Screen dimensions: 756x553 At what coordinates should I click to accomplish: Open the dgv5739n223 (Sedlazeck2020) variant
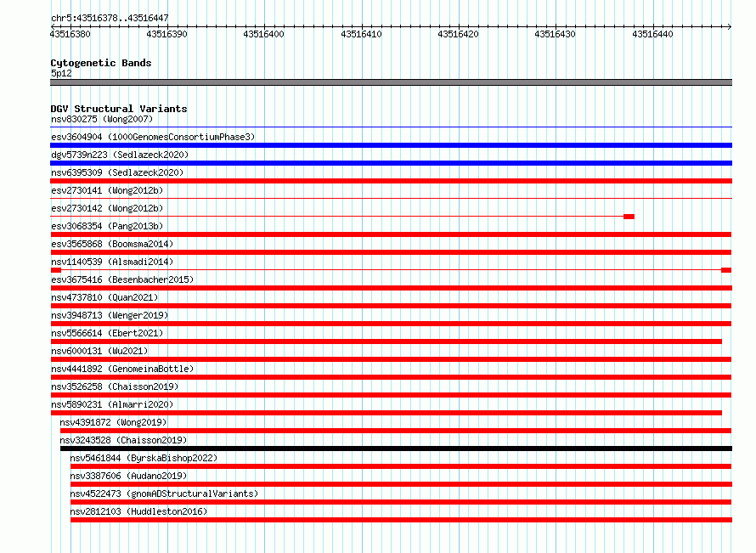coord(120,155)
